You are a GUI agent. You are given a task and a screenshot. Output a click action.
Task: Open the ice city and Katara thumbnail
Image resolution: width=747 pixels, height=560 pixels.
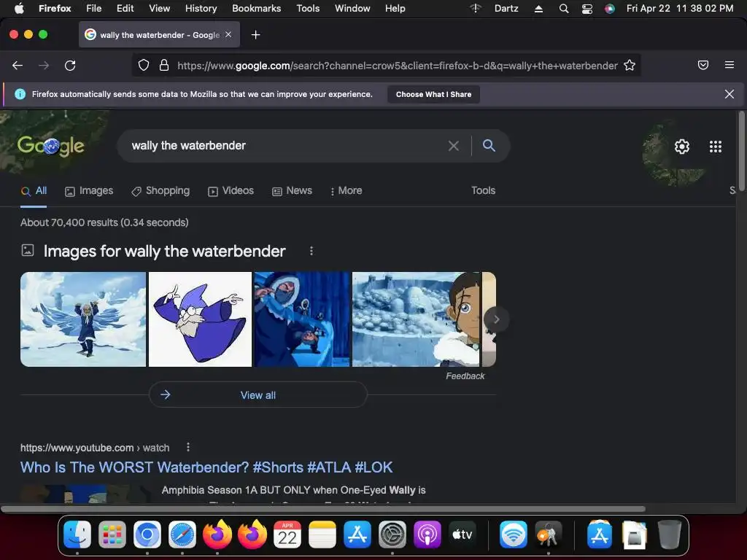tap(416, 319)
